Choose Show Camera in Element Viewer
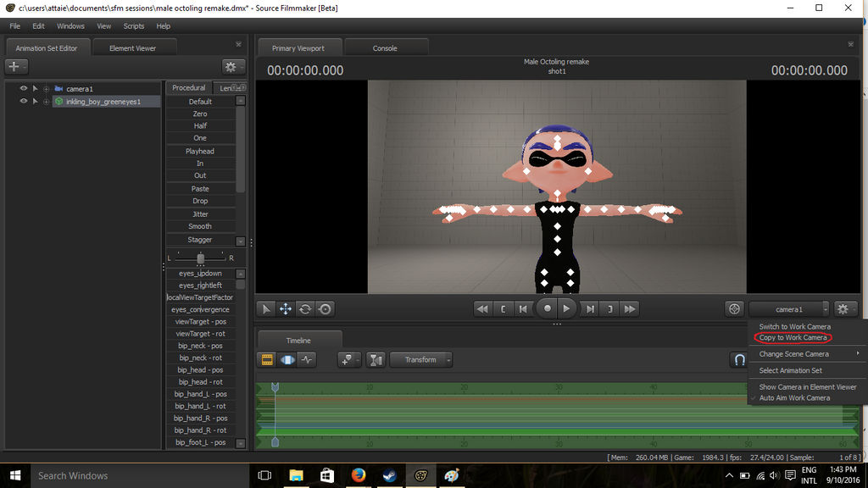This screenshot has height=488, width=868. (808, 387)
